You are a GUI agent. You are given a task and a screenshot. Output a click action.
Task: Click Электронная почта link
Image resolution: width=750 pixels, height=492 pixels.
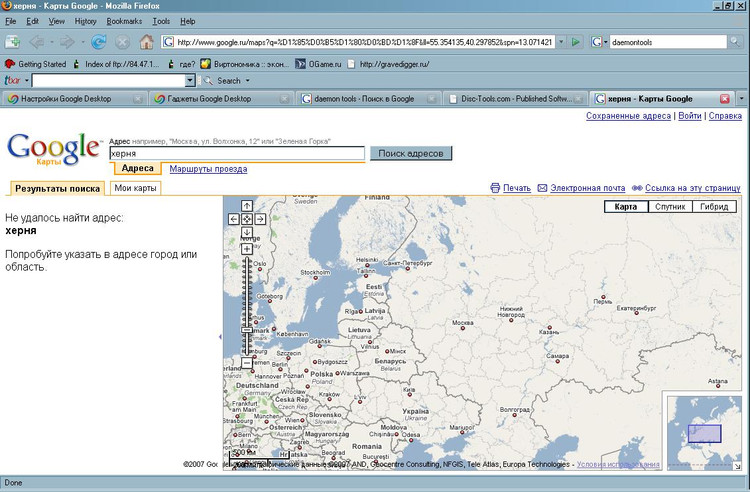point(587,188)
